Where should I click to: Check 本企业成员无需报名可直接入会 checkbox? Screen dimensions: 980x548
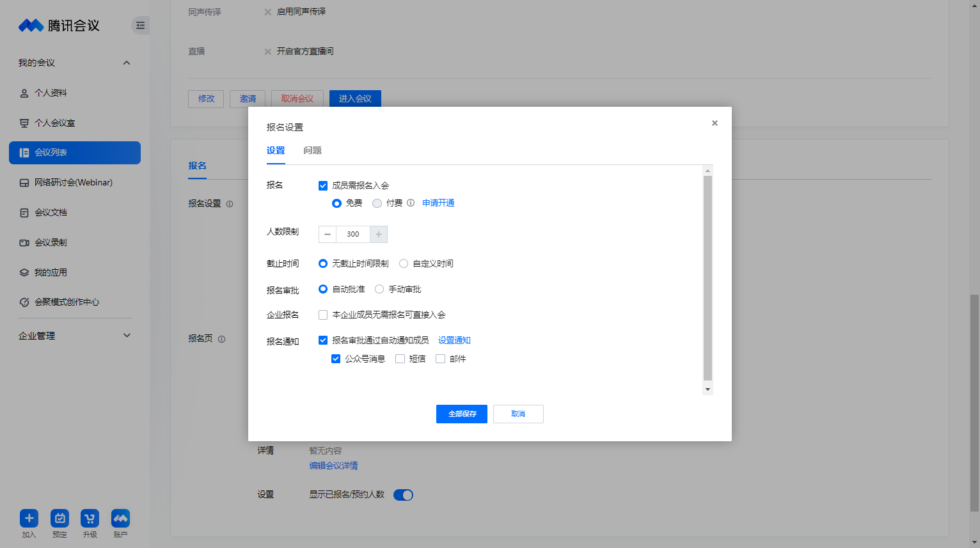coord(323,315)
